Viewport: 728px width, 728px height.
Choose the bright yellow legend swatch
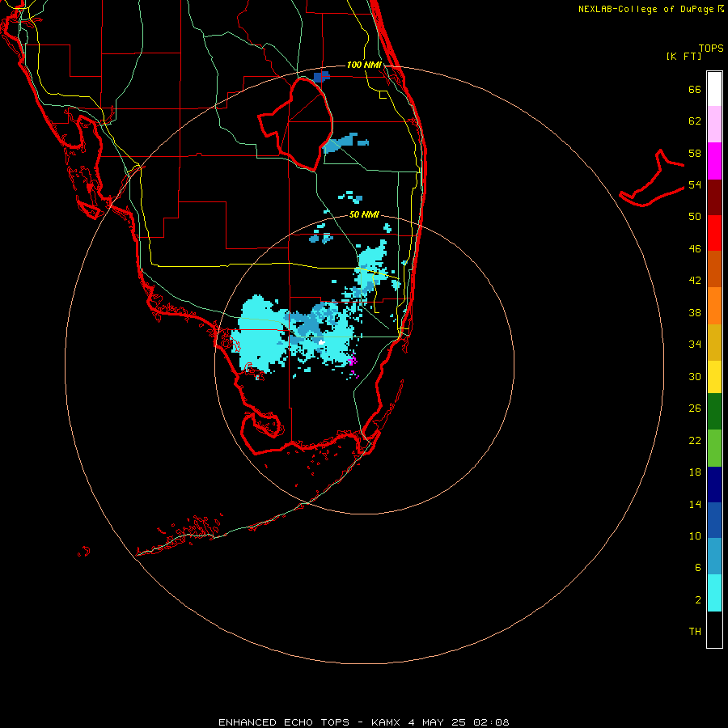(714, 377)
